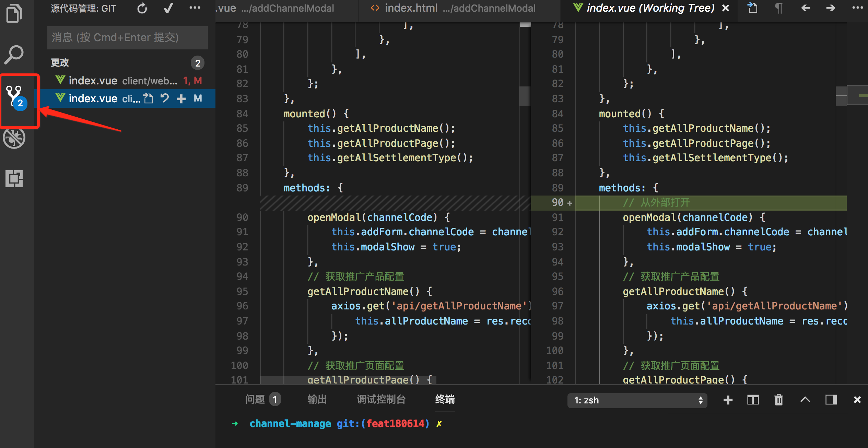Click line number 84 in left gutter
868x448 pixels.
[x=242, y=114]
